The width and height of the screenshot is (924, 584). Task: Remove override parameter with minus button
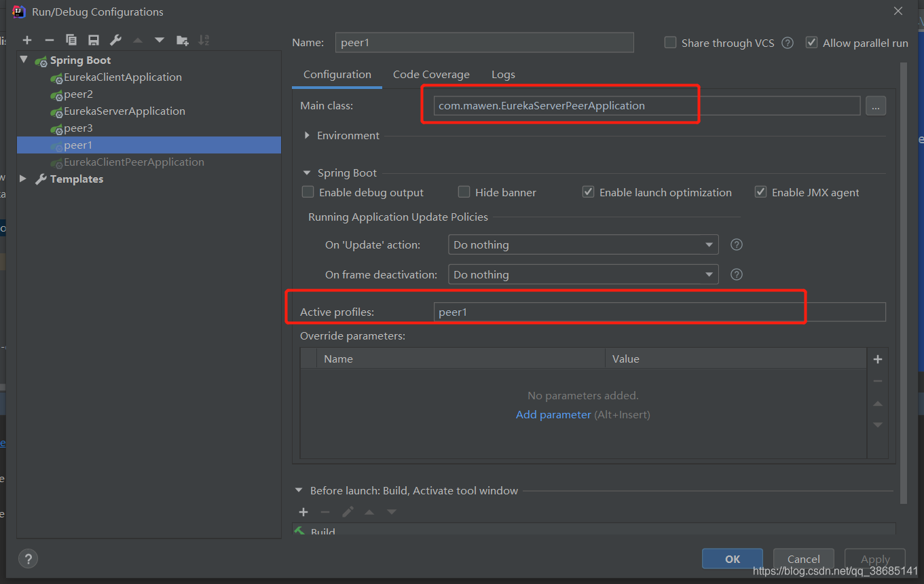pos(877,381)
